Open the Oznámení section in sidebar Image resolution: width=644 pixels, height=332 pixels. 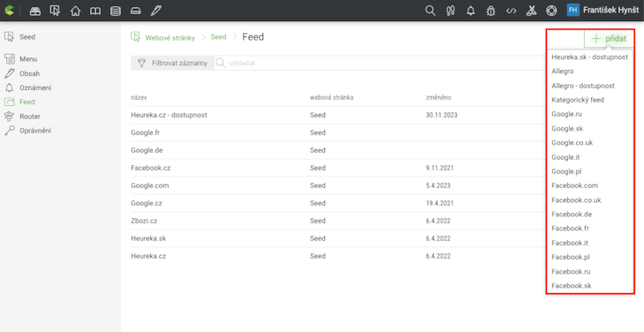(35, 87)
